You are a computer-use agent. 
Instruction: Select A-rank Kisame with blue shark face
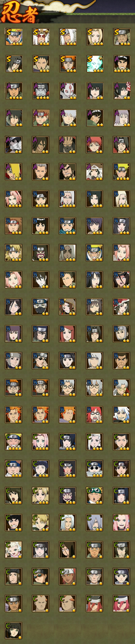tap(40, 91)
